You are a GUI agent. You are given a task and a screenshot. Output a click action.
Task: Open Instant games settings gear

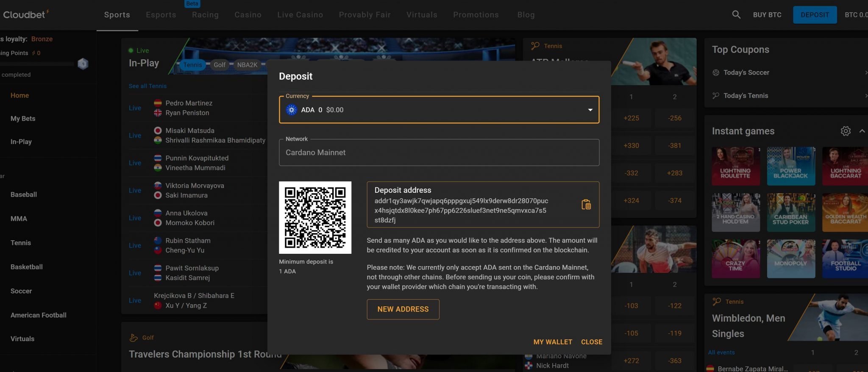coord(846,131)
